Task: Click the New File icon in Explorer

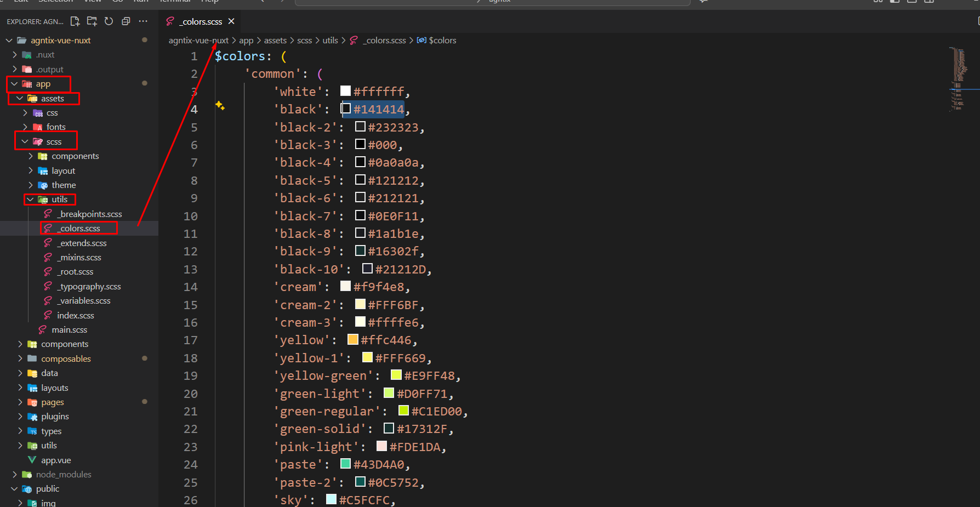Action: click(75, 21)
